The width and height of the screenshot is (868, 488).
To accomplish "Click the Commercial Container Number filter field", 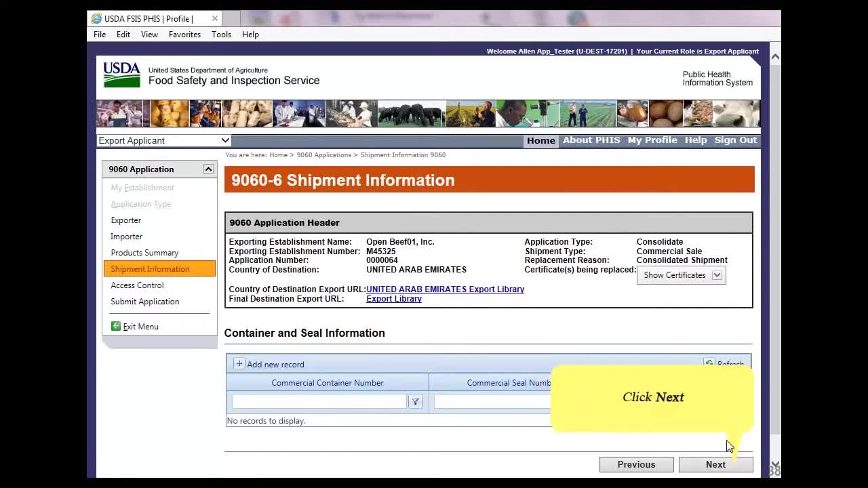I will click(x=319, y=401).
